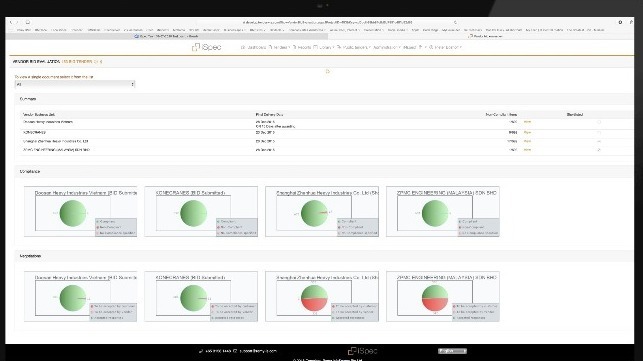Open the single document selection dropdown showing All

(75, 84)
